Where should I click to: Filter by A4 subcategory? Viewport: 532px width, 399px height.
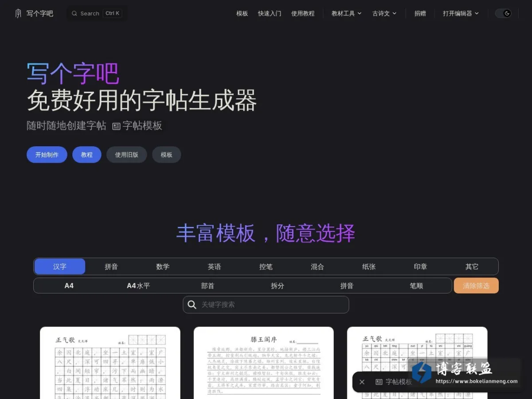[x=69, y=286]
